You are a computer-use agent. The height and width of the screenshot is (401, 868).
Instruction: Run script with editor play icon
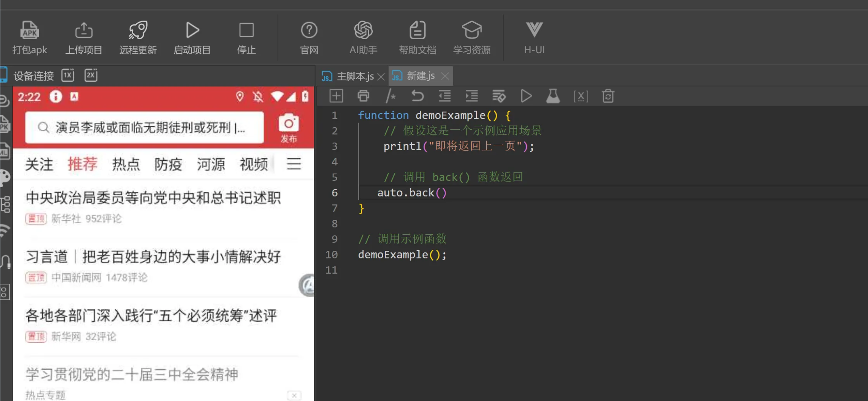(526, 96)
